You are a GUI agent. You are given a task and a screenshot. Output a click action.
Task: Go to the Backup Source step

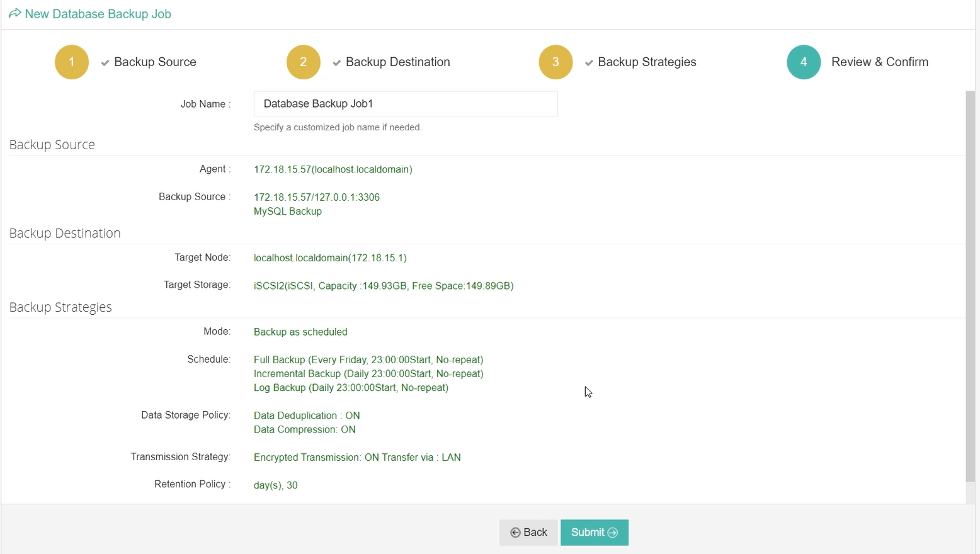(x=155, y=62)
